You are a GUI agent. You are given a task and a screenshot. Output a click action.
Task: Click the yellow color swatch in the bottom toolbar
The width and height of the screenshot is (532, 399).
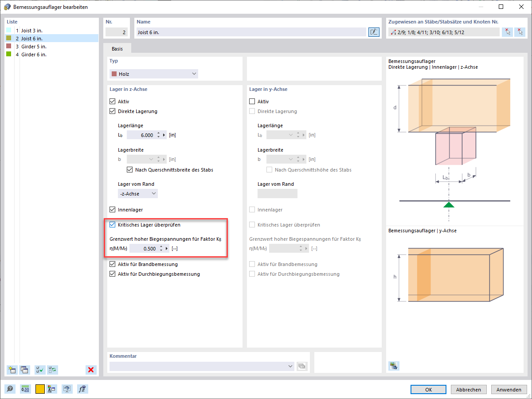40,389
